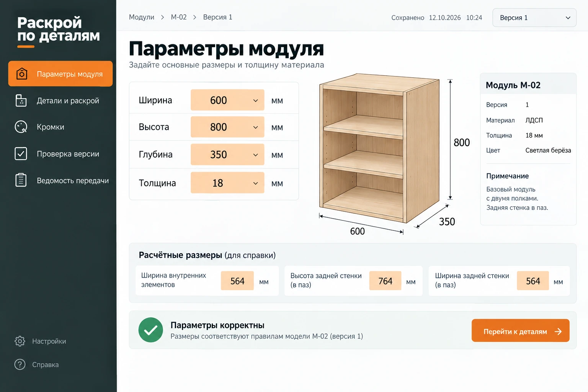Click Модули breadcrumb link
This screenshot has width=588, height=392.
(x=142, y=17)
